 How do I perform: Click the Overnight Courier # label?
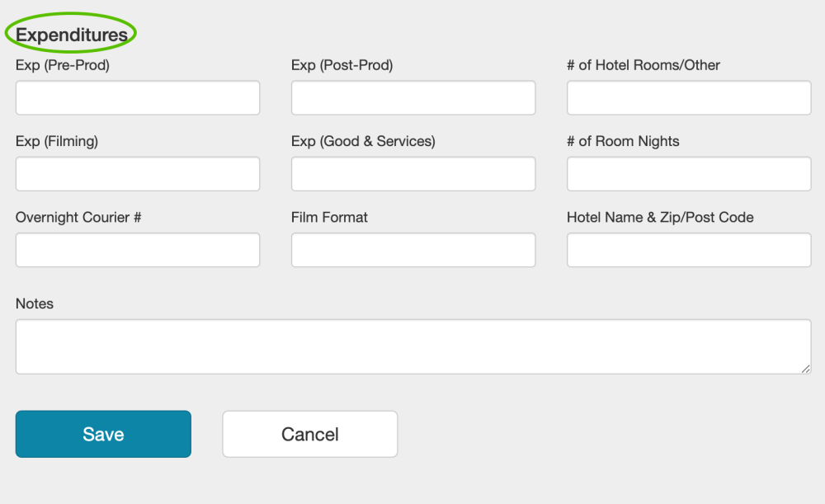[x=78, y=218]
